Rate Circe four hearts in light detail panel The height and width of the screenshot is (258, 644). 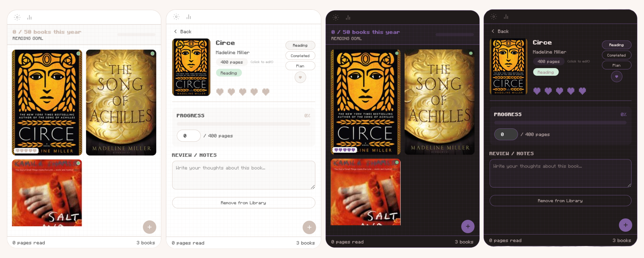coord(254,92)
